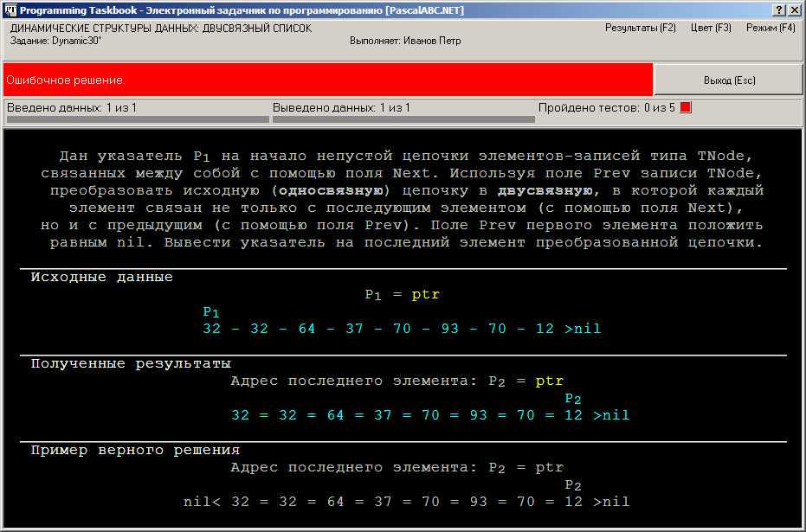Click the yellow ptr value of P2
The height and width of the screenshot is (532, 806).
[550, 381]
